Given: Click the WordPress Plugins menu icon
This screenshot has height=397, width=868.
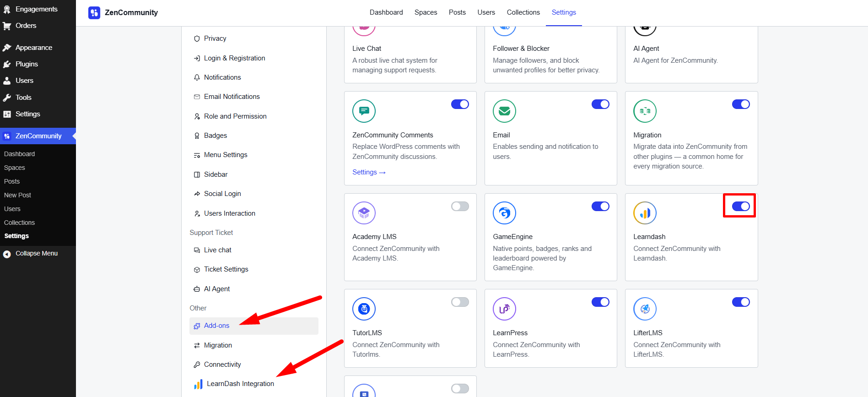Looking at the screenshot, I should [x=7, y=64].
